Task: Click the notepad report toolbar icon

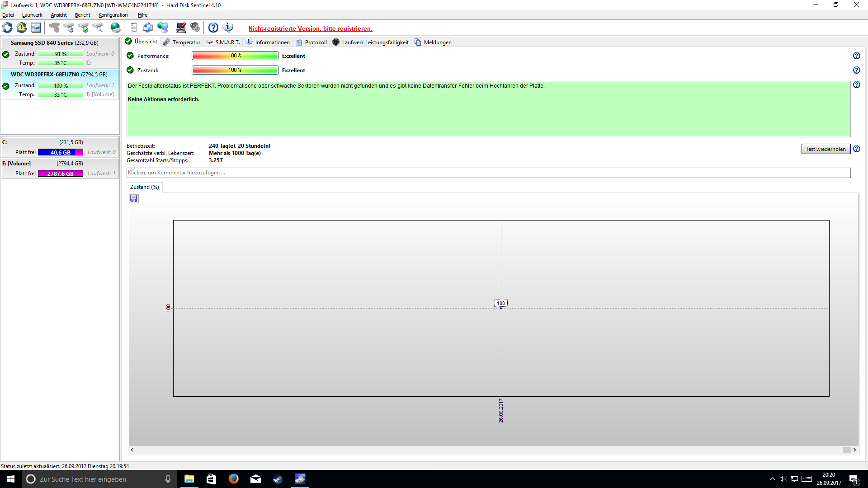Action: click(134, 28)
